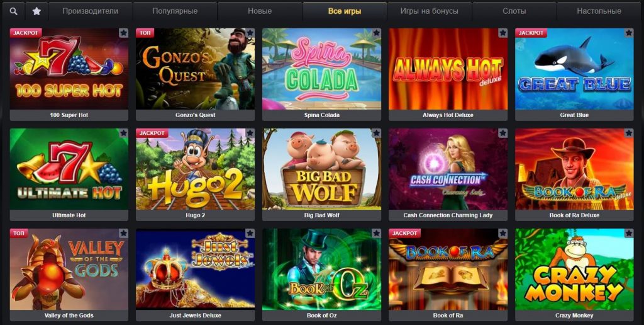This screenshot has height=325, width=644.
Task: Favorite 100 Super Hot with its star
Action: pyautogui.click(x=123, y=33)
